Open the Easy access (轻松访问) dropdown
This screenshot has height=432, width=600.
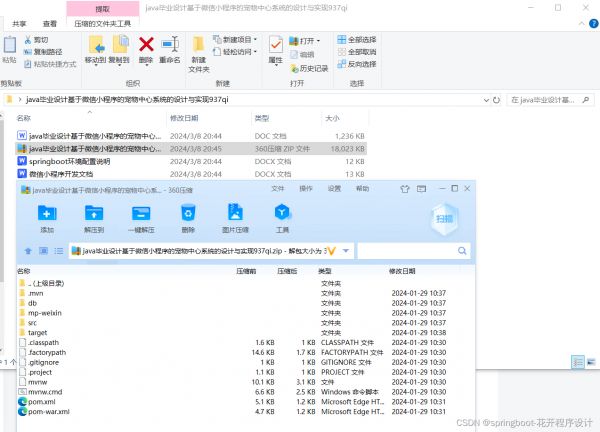[x=235, y=52]
